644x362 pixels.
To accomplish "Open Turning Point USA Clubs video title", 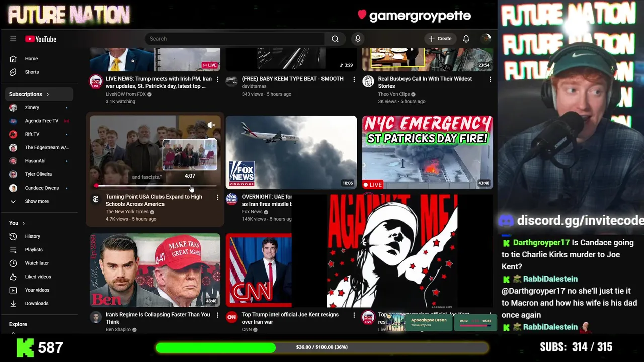I will [153, 200].
